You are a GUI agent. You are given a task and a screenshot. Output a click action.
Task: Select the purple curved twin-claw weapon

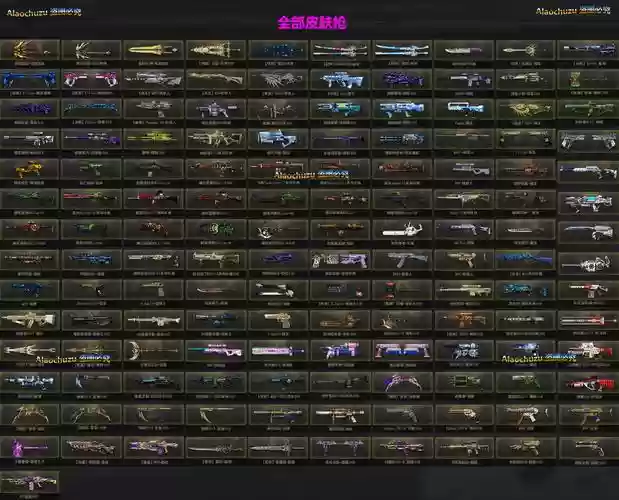[402, 382]
